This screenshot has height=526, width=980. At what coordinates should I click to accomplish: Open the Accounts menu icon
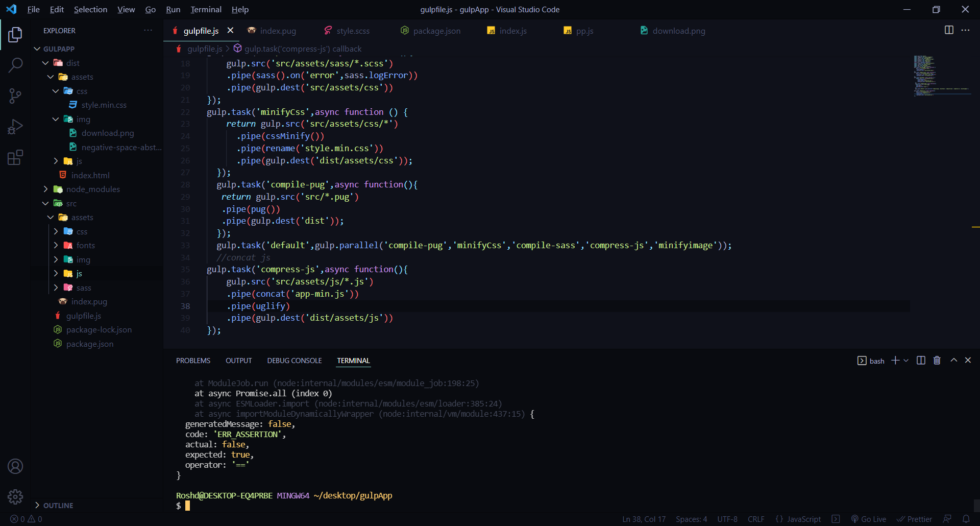click(x=15, y=466)
